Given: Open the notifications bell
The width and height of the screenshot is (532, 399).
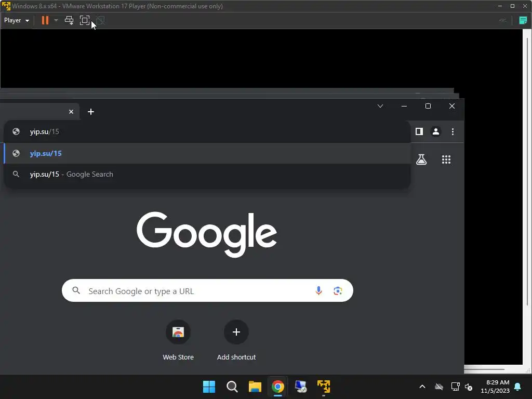Looking at the screenshot, I should coord(518,387).
